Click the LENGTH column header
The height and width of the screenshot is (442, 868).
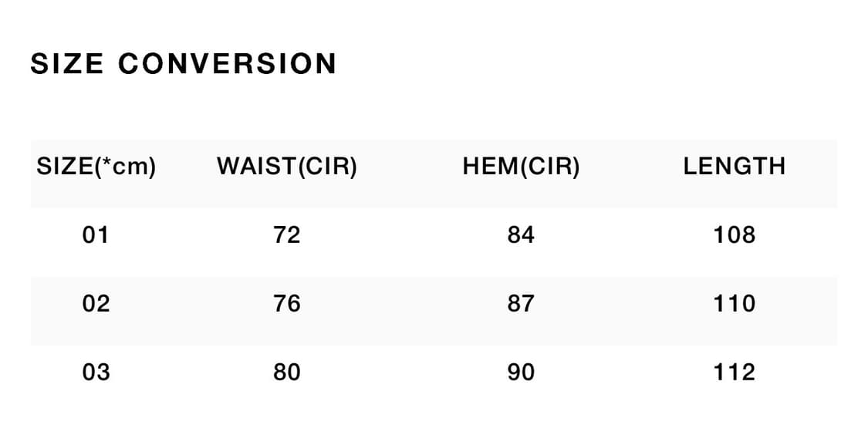(734, 166)
